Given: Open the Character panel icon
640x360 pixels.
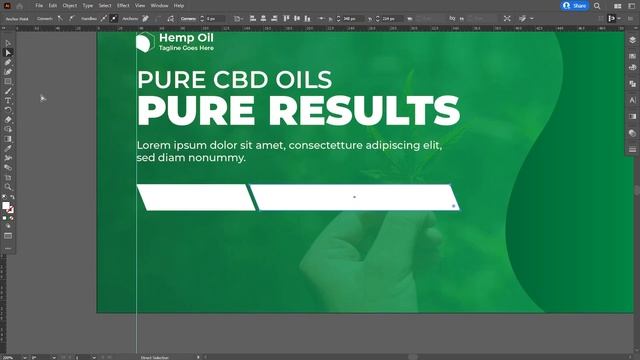Looking at the screenshot, I should tap(632, 100).
